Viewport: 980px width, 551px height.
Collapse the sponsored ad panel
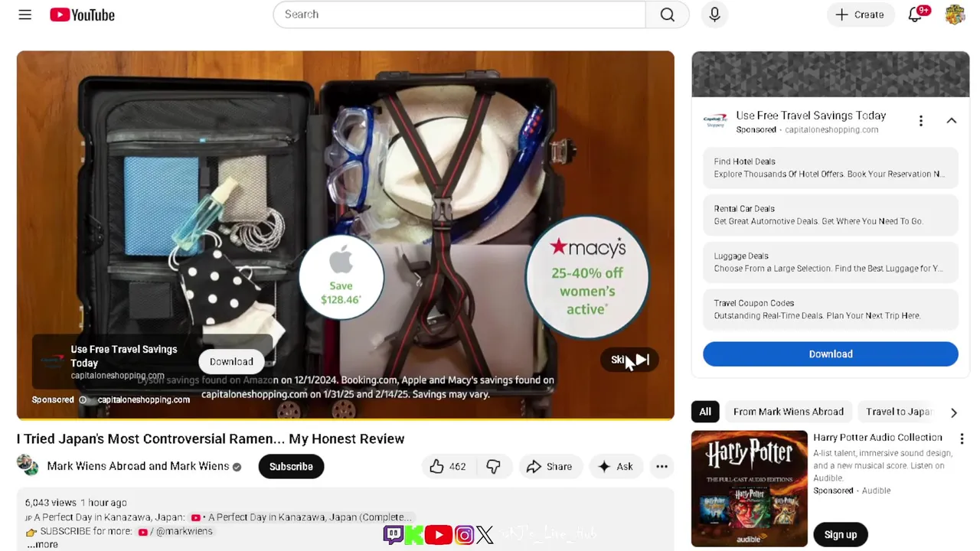(951, 121)
